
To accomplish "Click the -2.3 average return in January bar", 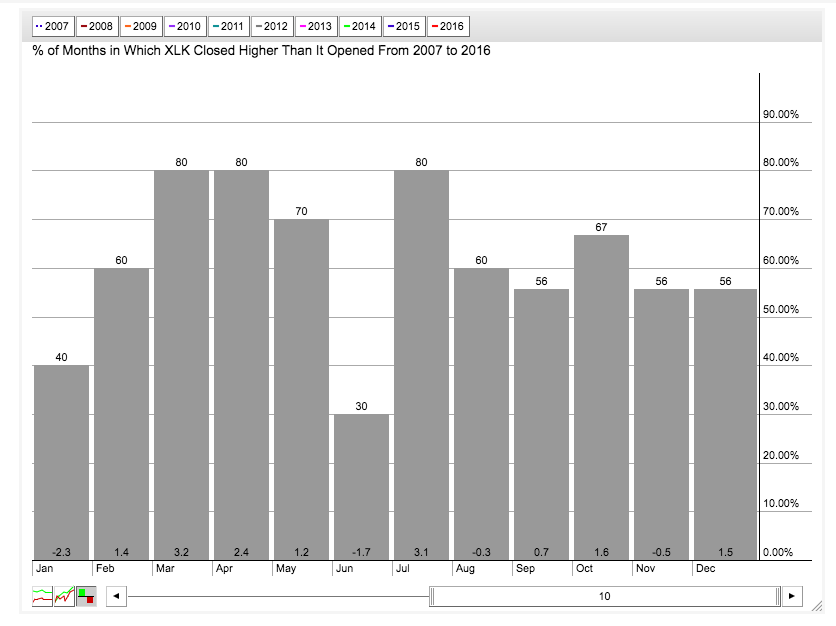I will tap(61, 552).
